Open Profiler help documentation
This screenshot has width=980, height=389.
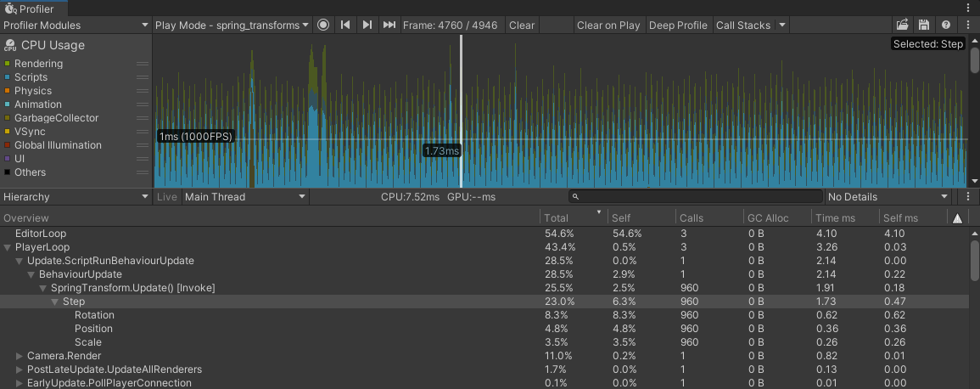pos(946,25)
